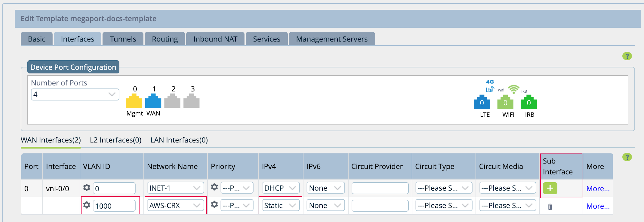Open the DHCP IPv4 dropdown

pyautogui.click(x=280, y=188)
